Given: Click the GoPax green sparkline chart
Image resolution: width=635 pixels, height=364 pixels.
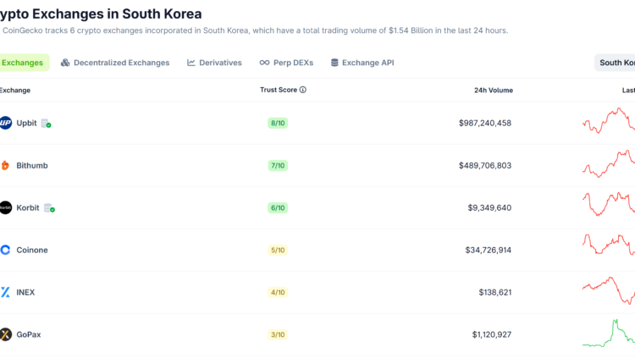Looking at the screenshot, I should (610, 333).
